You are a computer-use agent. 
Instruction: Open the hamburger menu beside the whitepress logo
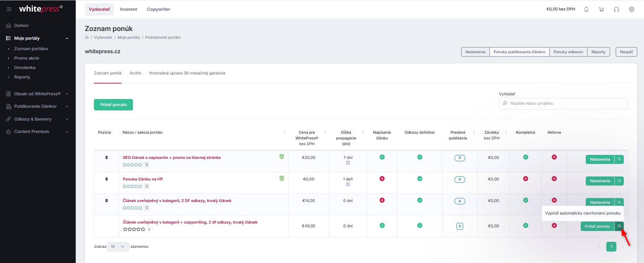[9, 9]
